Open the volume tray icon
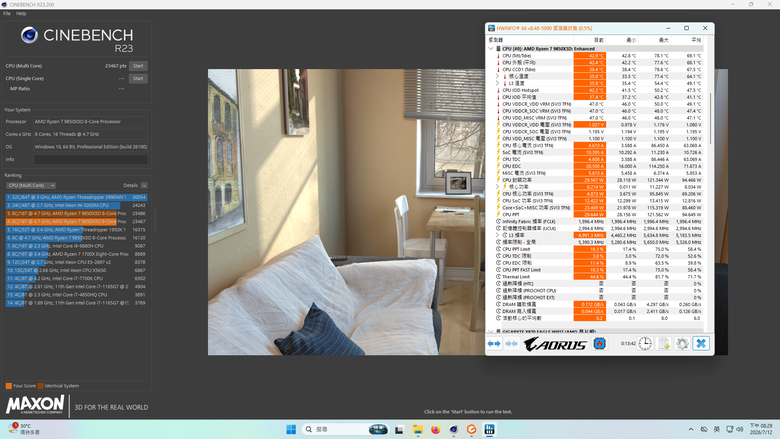The image size is (780, 439). 740,430
